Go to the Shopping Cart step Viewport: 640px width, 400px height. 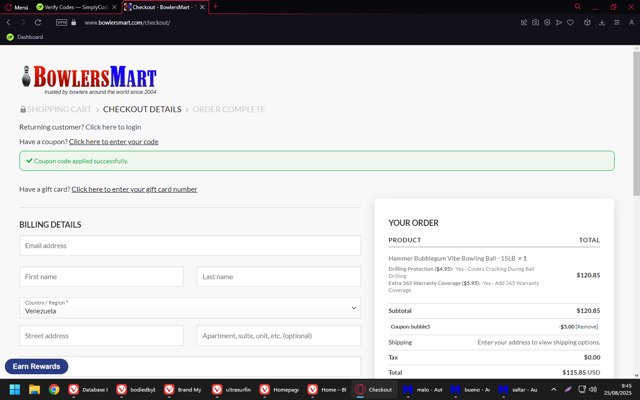[x=59, y=109]
